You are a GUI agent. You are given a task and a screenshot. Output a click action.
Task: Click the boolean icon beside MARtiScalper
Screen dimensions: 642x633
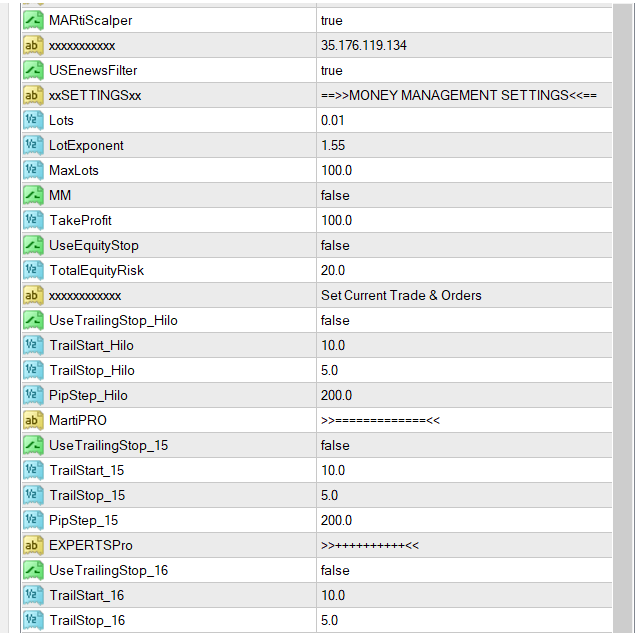point(33,20)
